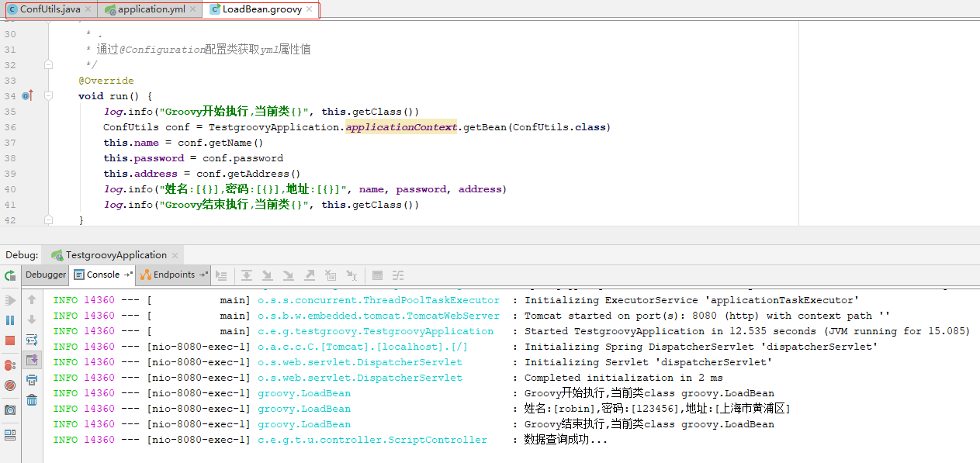Click 'o.a.c.c.C.[Tomcat].[localhost].[/]' logger text
This screenshot has width=980, height=463.
click(363, 347)
